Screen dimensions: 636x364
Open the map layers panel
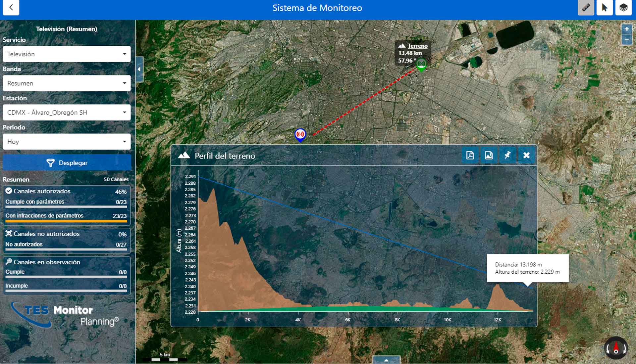[x=623, y=8]
